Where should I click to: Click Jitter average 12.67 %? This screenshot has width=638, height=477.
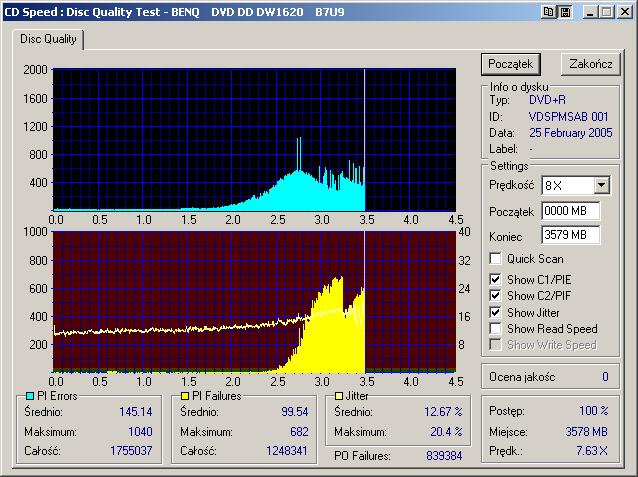click(443, 412)
